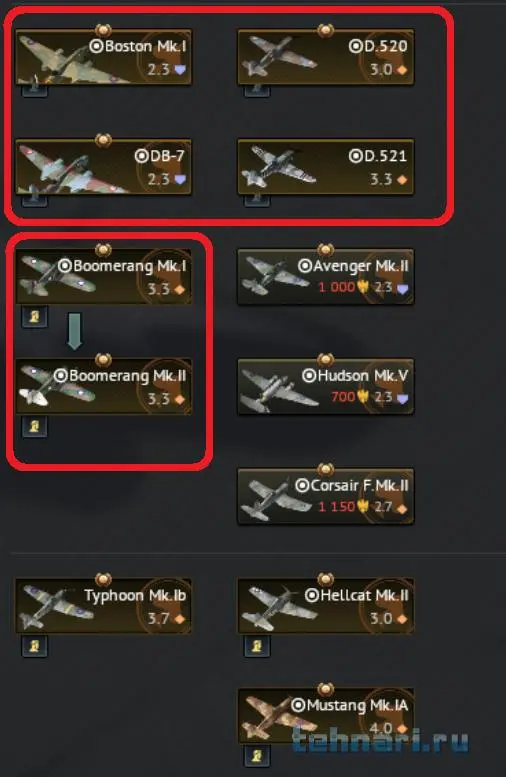The height and width of the screenshot is (777, 506).
Task: Click crew slot icon under Boomerang Mk.II
Action: pyautogui.click(x=35, y=426)
